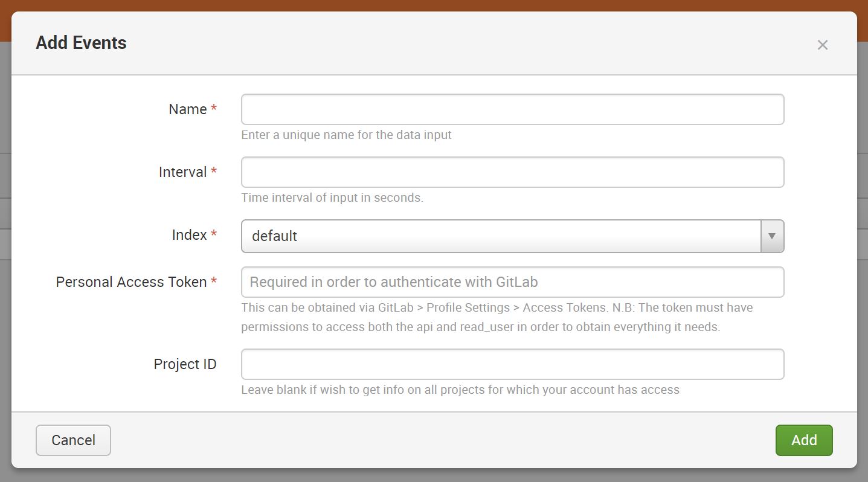Click the orange header bar above the dialog

pyautogui.click(x=434, y=5)
